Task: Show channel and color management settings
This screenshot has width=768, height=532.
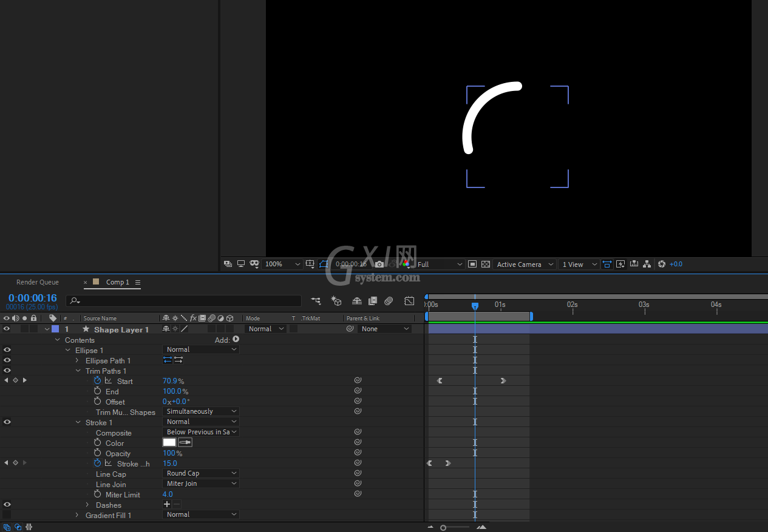Action: (405, 264)
